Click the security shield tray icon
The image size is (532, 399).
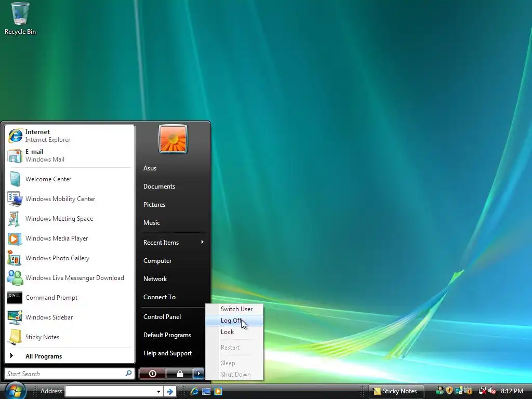point(449,391)
